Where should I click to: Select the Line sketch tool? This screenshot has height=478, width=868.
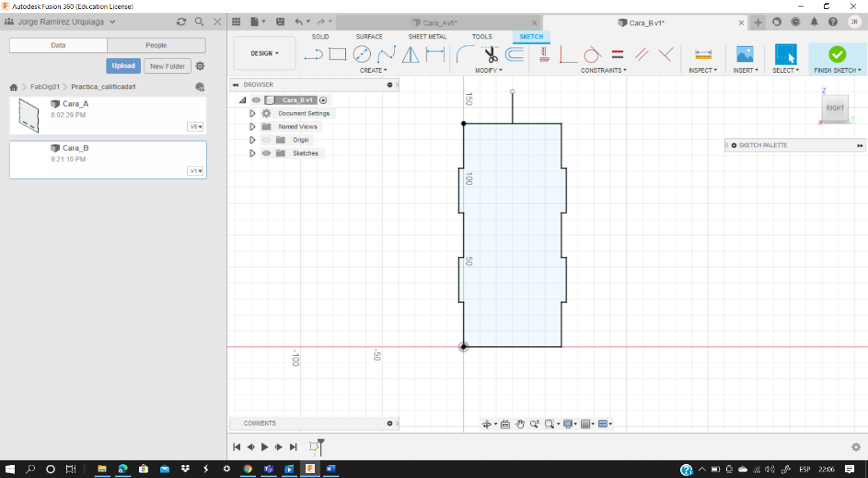(x=313, y=55)
